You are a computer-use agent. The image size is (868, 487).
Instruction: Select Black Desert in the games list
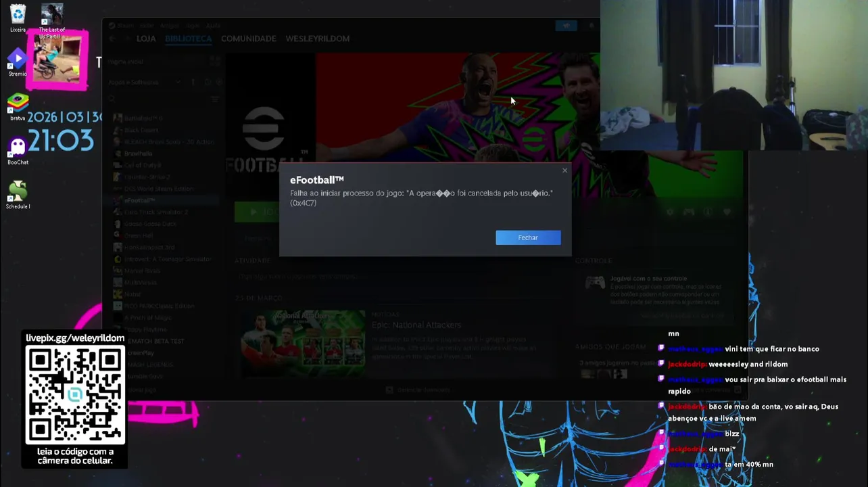click(141, 130)
